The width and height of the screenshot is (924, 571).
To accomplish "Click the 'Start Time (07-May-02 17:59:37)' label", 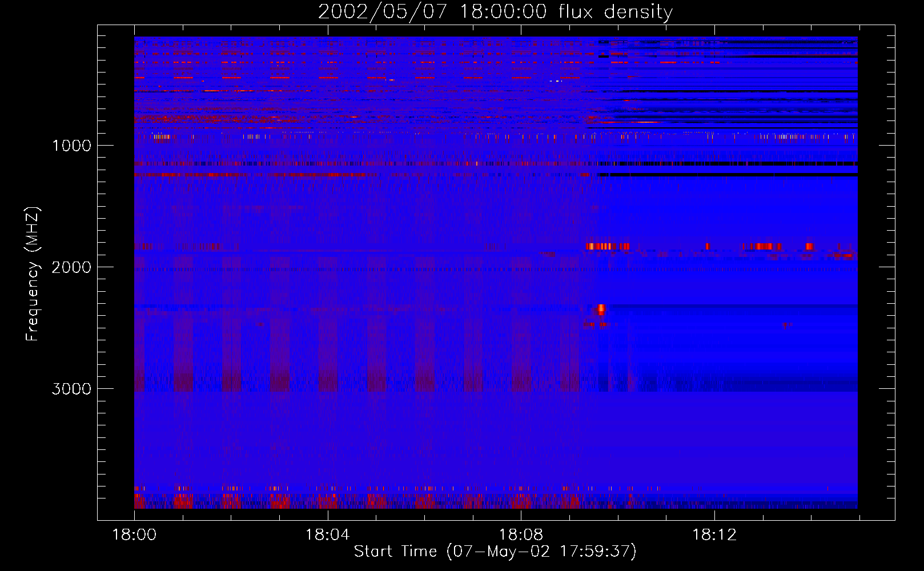I will click(x=495, y=552).
